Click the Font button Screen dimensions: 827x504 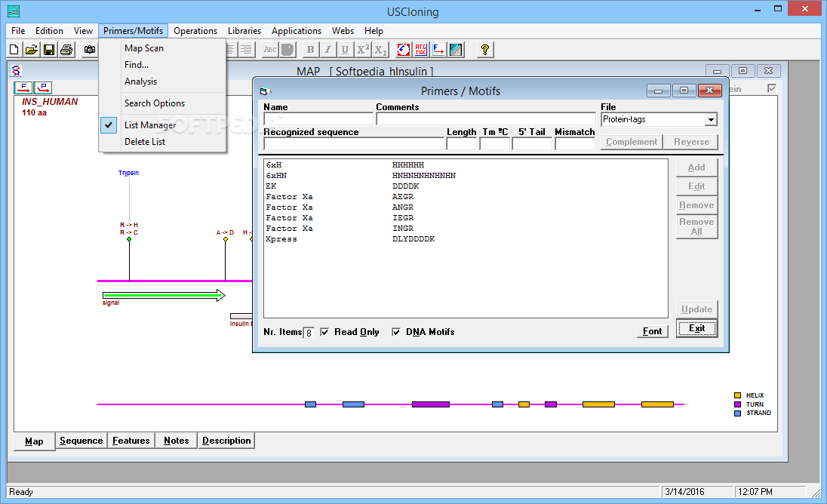tap(653, 331)
